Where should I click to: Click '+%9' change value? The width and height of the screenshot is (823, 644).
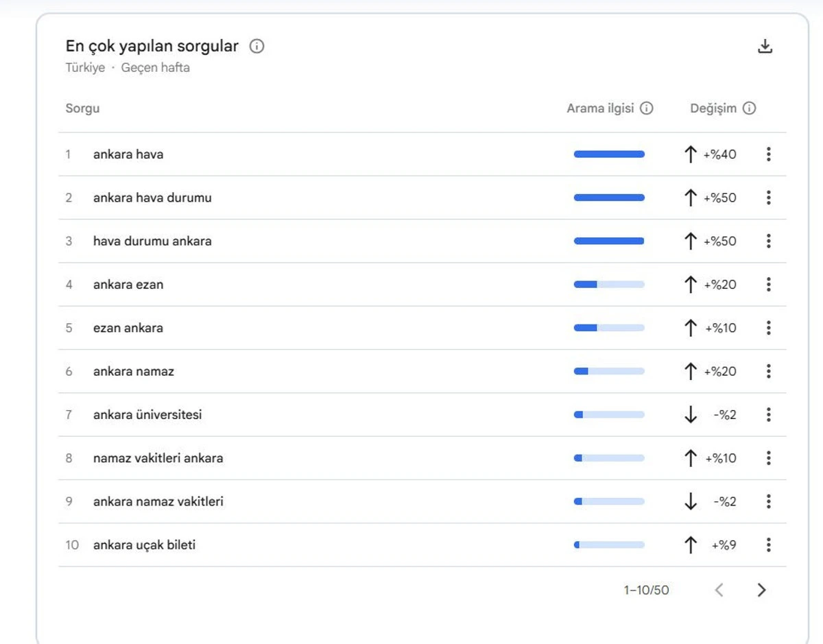click(x=724, y=545)
